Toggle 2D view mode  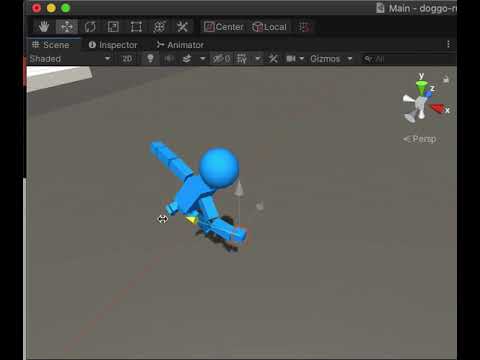click(127, 59)
